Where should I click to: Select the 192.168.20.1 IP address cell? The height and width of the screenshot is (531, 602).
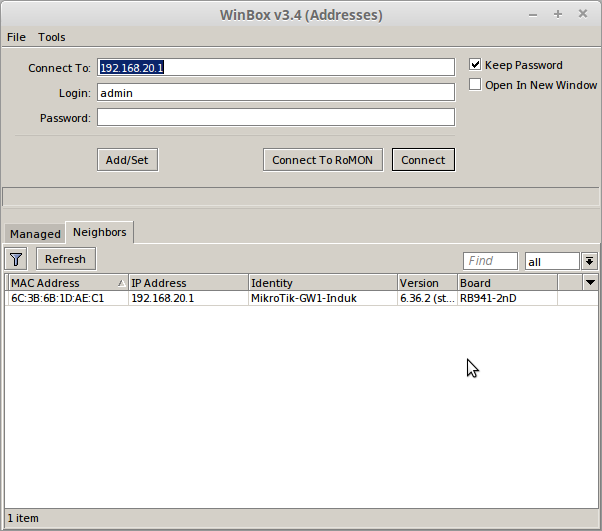188,298
